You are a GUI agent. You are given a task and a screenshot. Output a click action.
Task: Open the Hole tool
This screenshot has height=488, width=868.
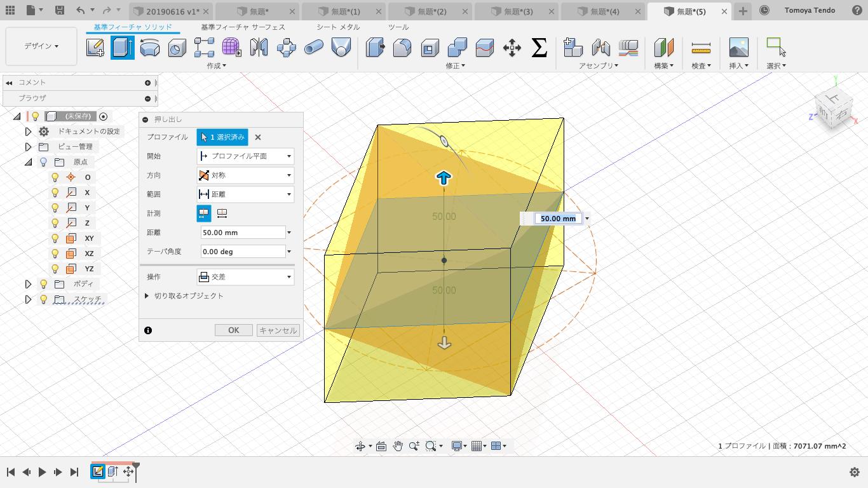click(177, 48)
